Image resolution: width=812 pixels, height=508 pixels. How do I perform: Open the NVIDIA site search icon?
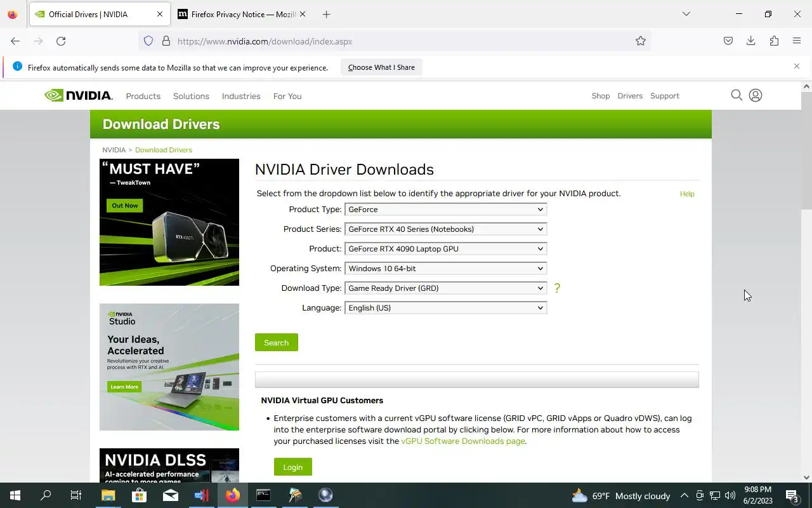pos(737,95)
